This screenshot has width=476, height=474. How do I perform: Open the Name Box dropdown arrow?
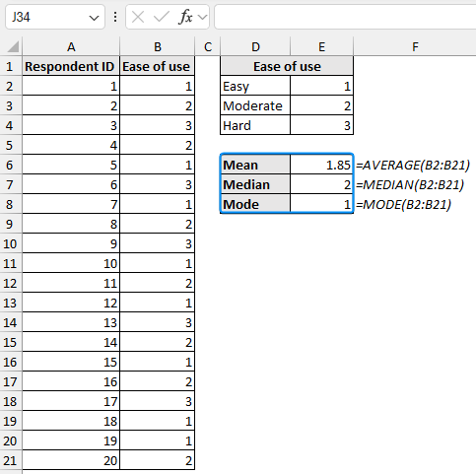94,18
